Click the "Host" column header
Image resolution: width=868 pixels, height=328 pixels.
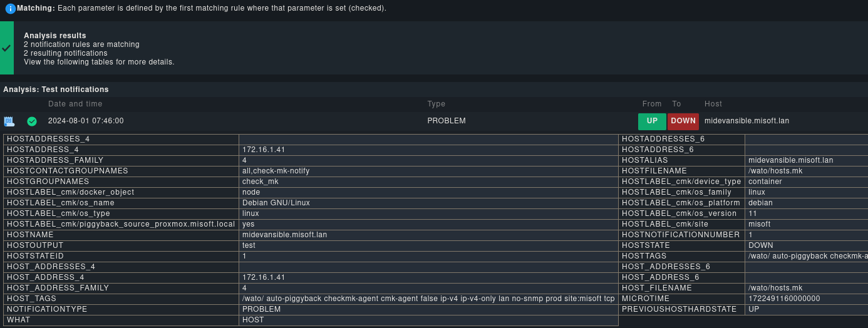[713, 104]
